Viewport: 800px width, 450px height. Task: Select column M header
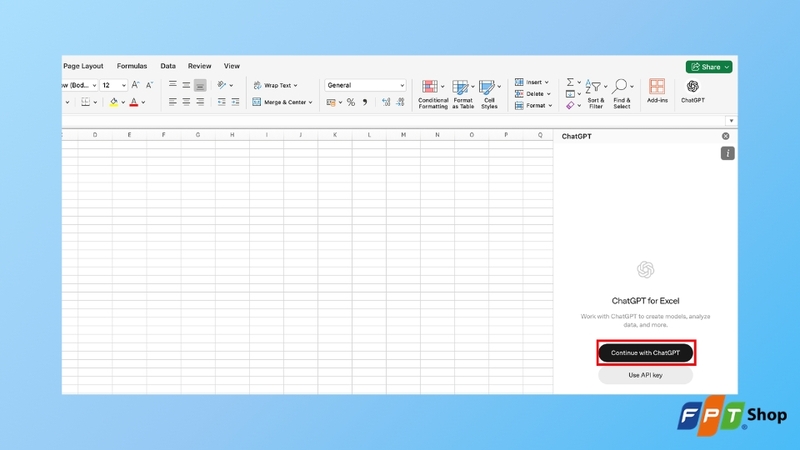pos(403,135)
